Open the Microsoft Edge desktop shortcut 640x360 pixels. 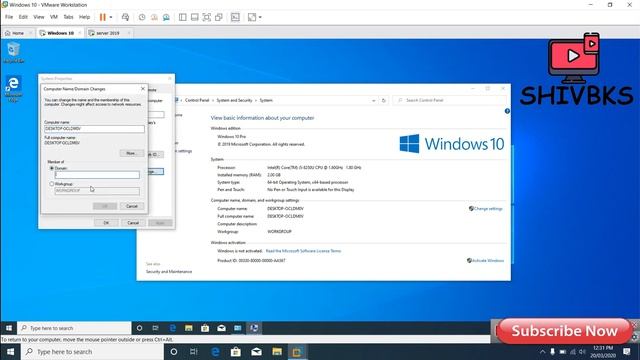(x=13, y=88)
